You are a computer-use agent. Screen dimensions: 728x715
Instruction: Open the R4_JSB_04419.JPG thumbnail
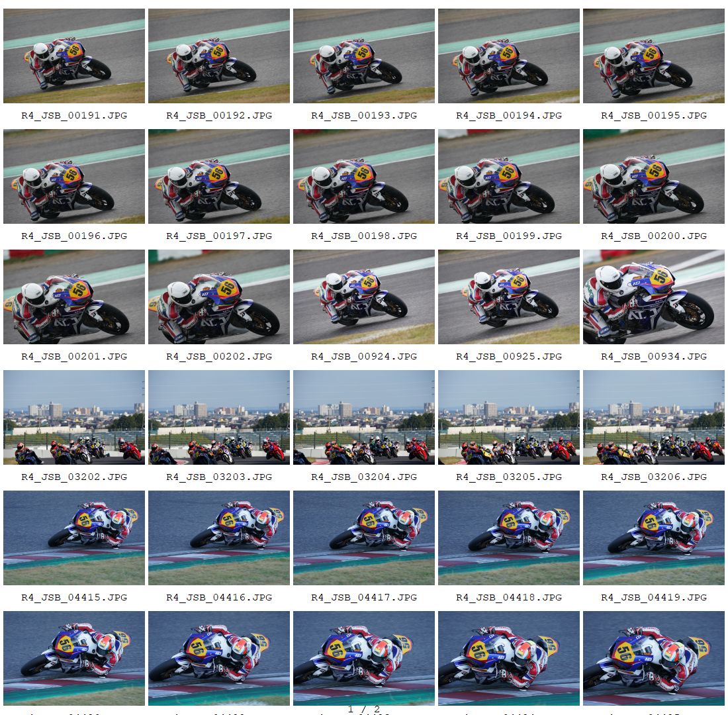[x=654, y=538]
